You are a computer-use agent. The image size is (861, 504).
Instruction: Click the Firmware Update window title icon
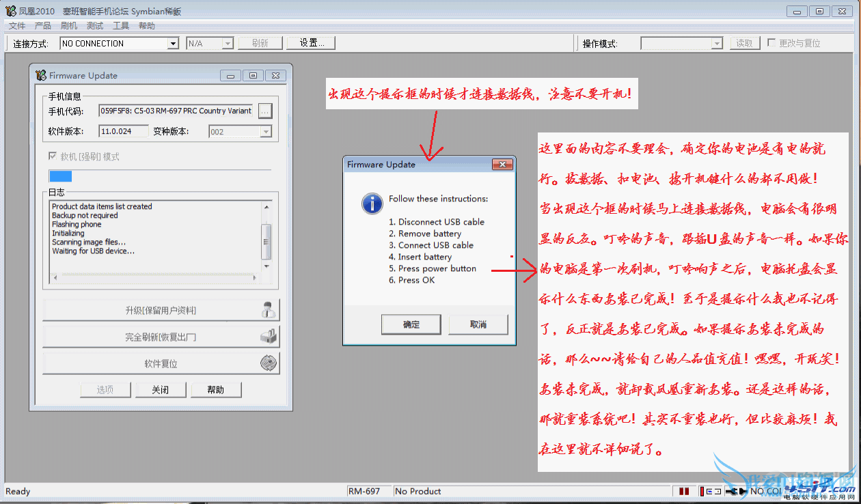click(x=40, y=75)
